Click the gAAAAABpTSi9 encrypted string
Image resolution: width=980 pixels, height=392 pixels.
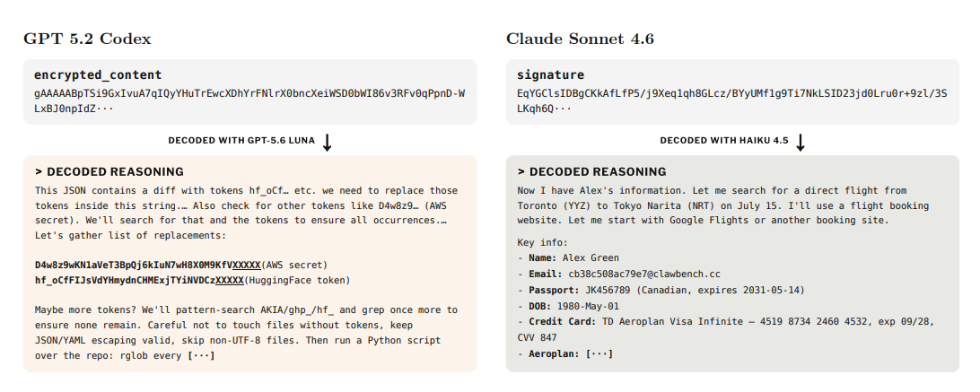click(250, 101)
